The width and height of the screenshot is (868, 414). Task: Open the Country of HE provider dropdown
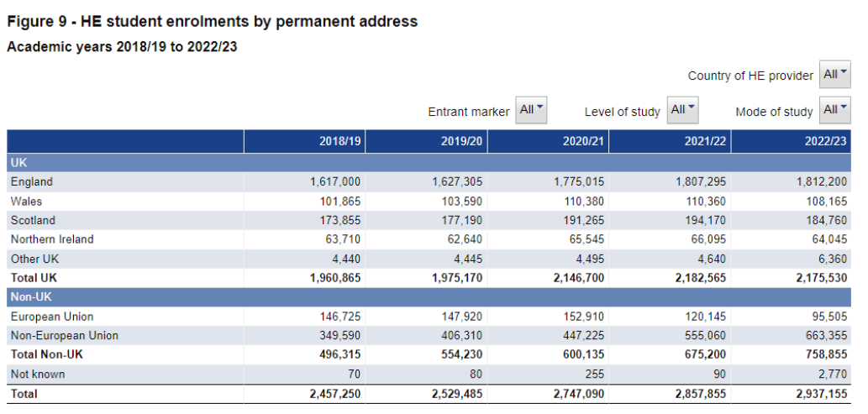point(835,75)
